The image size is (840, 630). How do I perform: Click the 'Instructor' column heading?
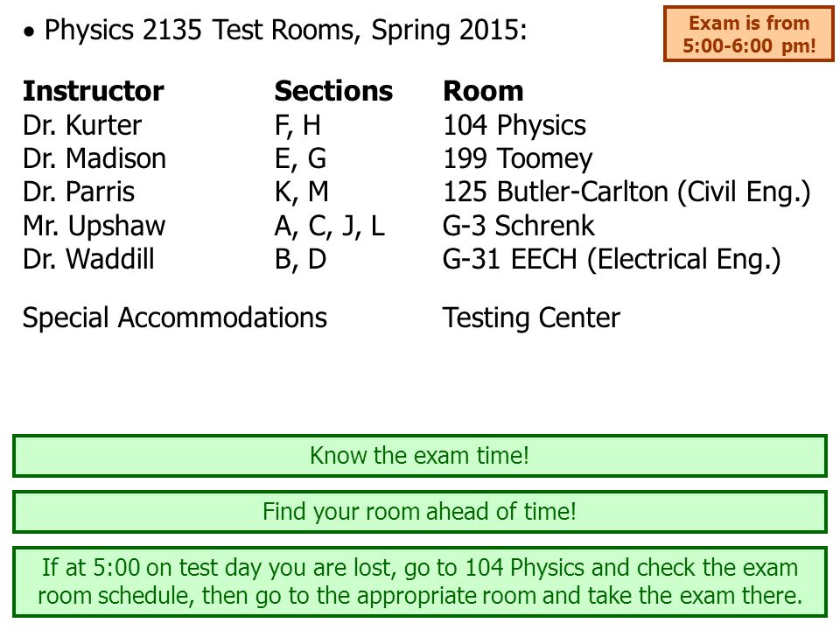pyautogui.click(x=94, y=91)
